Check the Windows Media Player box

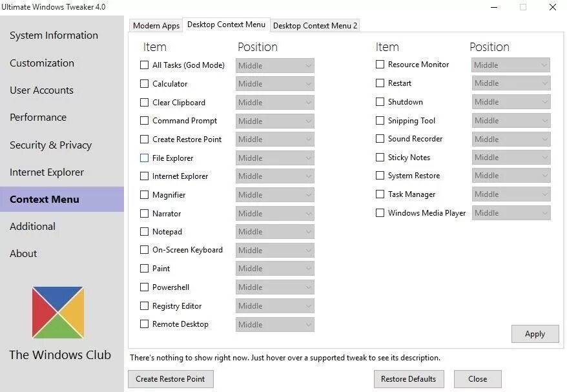pos(380,213)
